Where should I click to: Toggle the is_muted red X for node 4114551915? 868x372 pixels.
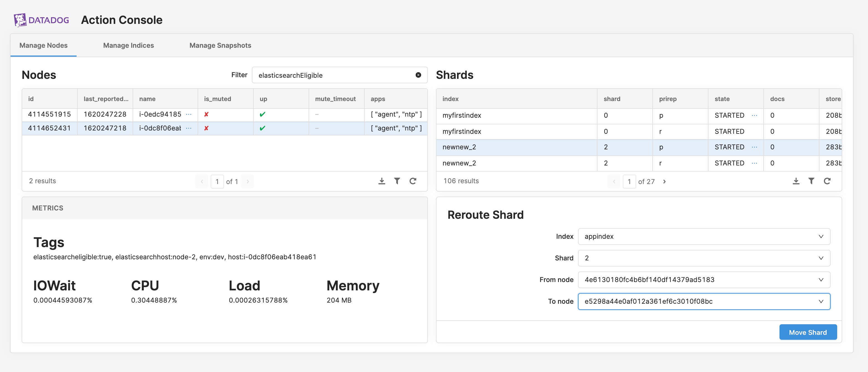[206, 114]
